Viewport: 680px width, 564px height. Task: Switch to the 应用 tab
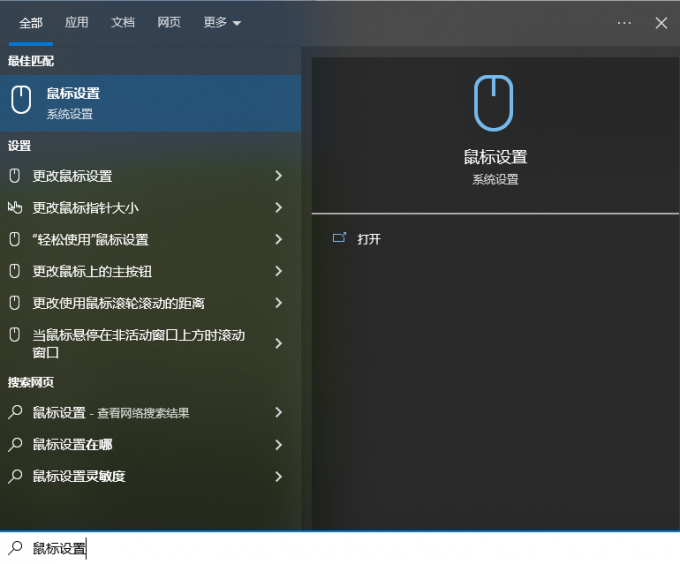76,23
